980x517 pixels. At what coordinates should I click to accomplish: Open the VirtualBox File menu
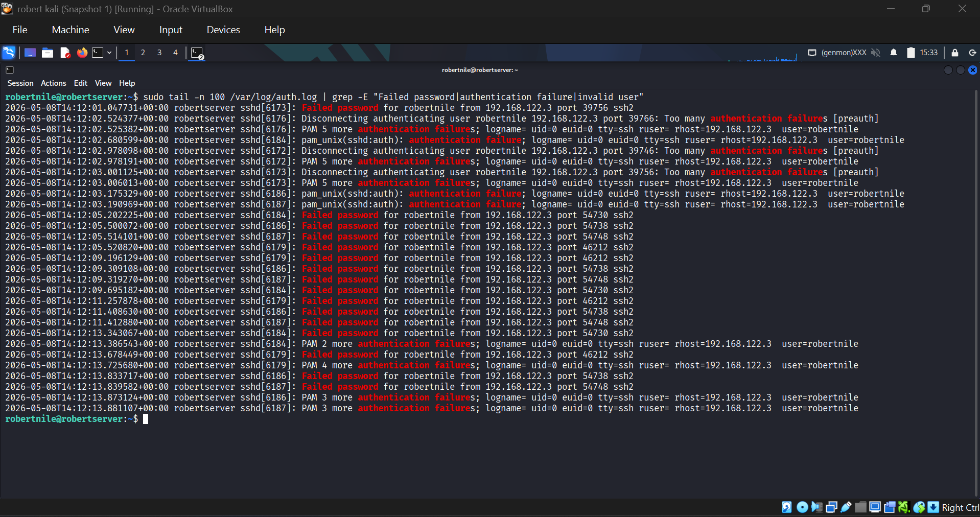(20, 30)
